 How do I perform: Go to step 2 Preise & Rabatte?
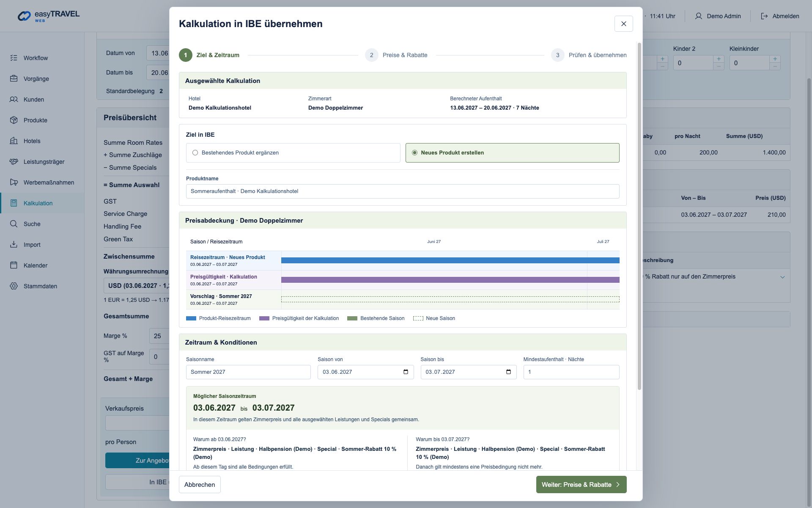[x=396, y=55]
